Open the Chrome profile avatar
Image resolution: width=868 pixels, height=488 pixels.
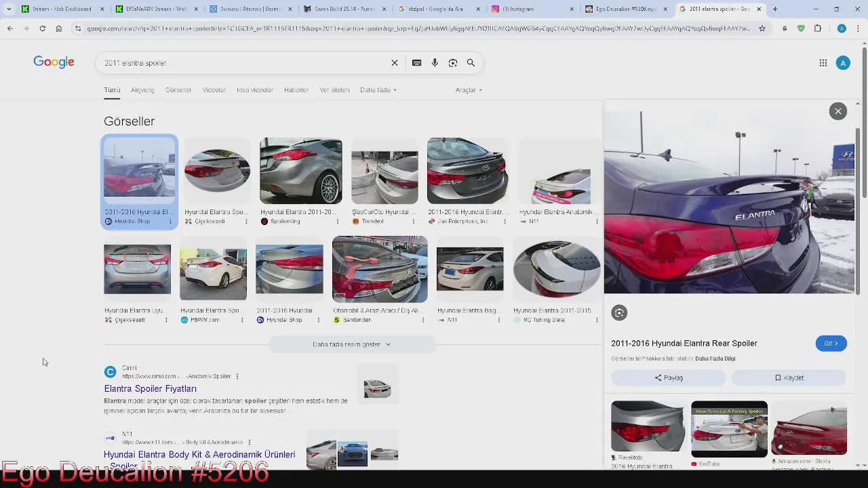[842, 28]
